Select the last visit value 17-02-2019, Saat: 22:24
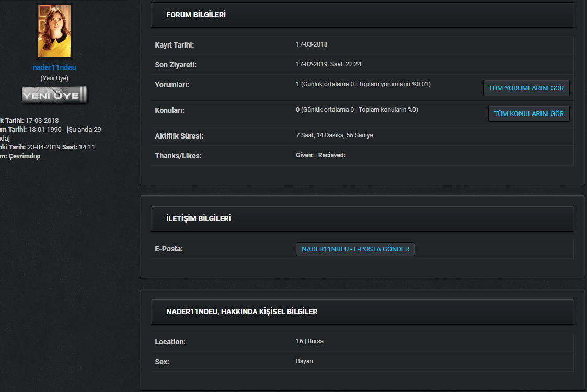The width and height of the screenshot is (587, 392). pyautogui.click(x=328, y=64)
